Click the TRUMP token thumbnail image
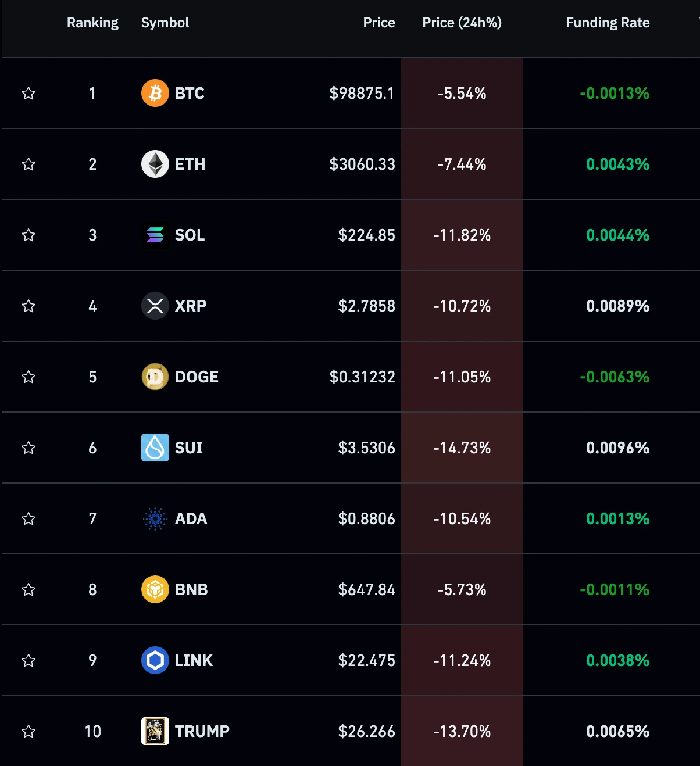Screen dimensions: 700x766 pos(155,731)
